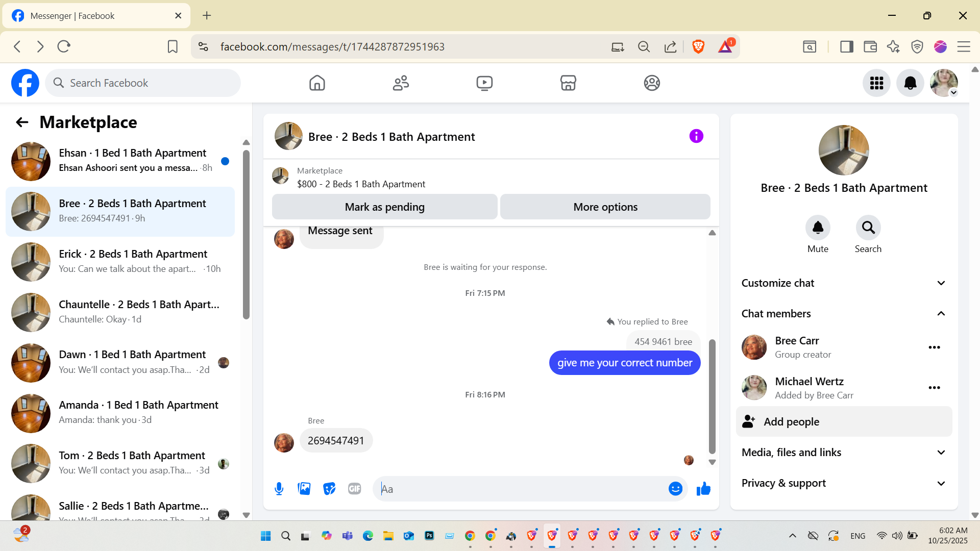Screen dimensions: 980x551
Task: Select Bree 2 Beds 1 Bath conversation
Action: click(x=120, y=212)
